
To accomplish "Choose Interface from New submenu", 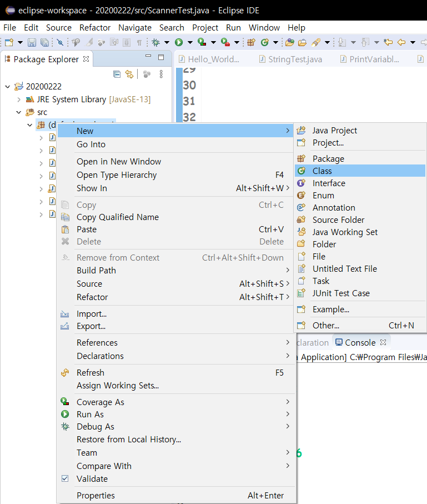I will pos(360,183).
